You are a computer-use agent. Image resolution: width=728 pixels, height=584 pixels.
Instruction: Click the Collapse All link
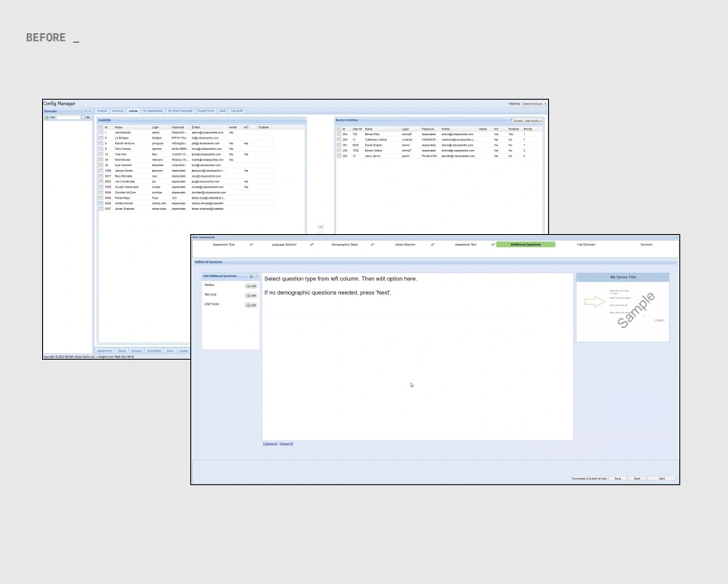270,444
